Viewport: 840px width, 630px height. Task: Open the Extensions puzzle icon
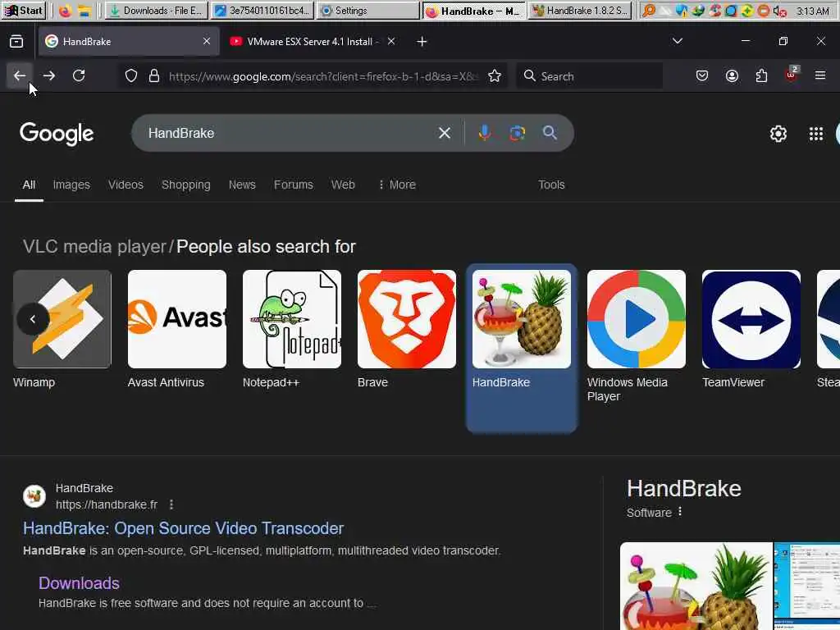(761, 75)
